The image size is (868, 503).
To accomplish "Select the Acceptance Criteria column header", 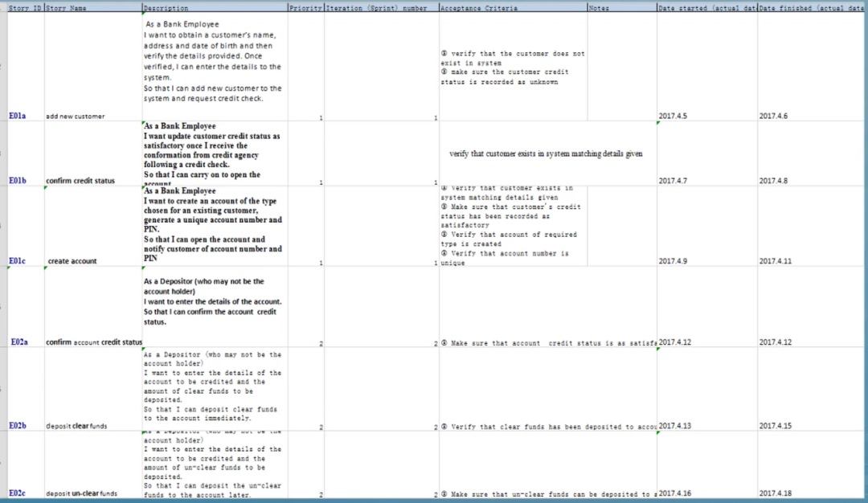I will coord(513,8).
